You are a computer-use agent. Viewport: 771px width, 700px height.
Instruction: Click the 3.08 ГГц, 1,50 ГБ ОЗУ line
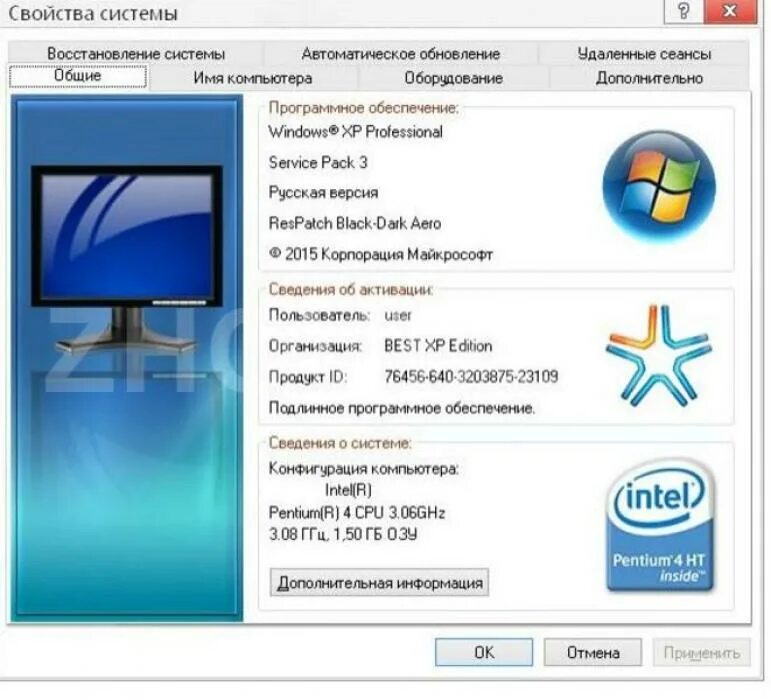pos(343,534)
